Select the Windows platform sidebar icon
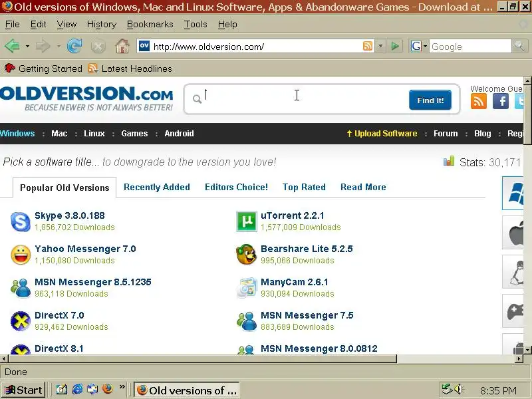 point(513,193)
